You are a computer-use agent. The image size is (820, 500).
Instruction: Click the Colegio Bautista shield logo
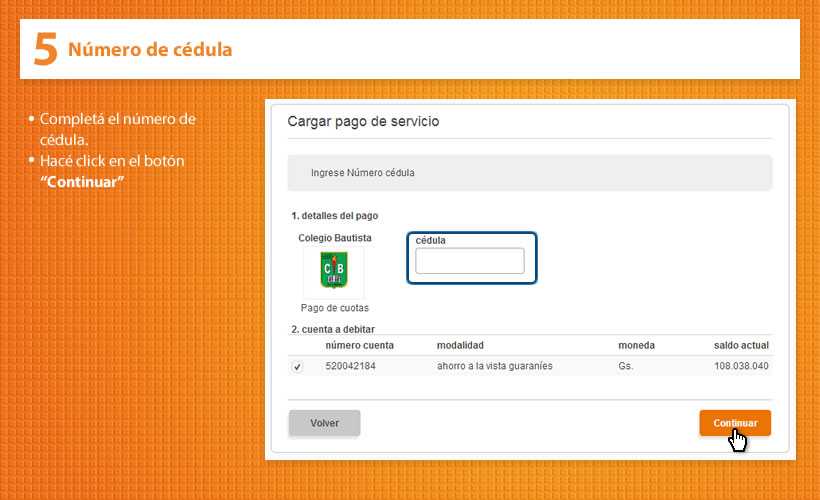pos(334,271)
